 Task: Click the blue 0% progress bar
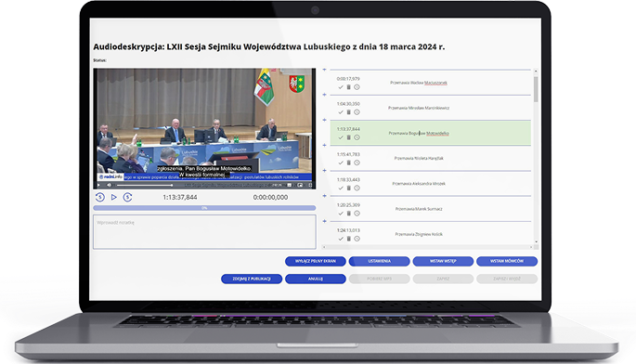click(x=204, y=208)
